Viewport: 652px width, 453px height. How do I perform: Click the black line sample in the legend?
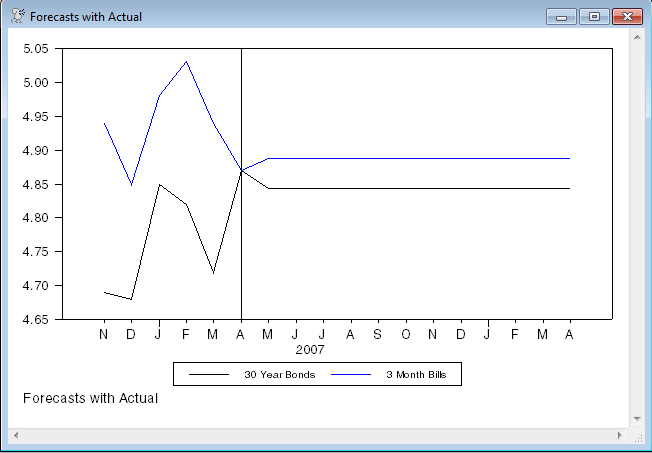point(209,375)
